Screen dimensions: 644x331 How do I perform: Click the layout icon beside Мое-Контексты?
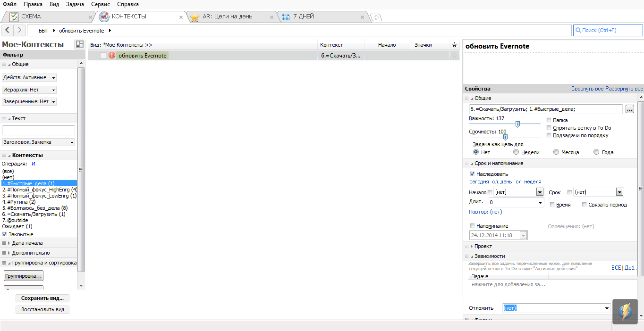pos(80,44)
